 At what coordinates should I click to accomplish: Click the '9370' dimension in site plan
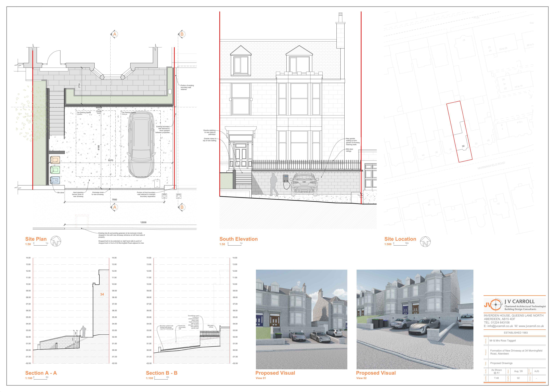point(111,161)
